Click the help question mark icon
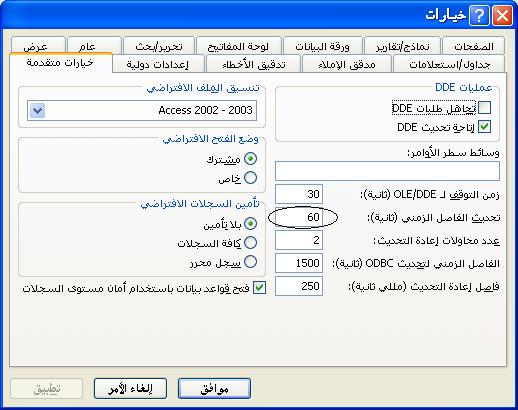Image resolution: width=518 pixels, height=410 pixels. [479, 16]
